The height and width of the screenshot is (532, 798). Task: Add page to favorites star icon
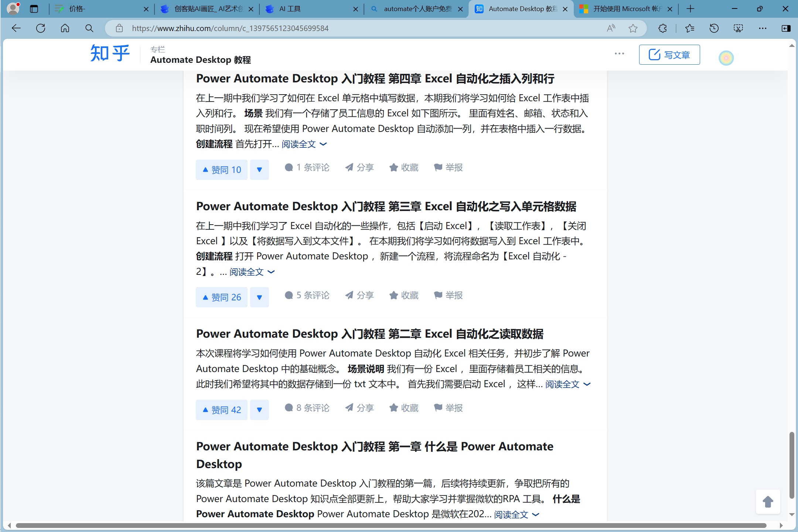[633, 28]
